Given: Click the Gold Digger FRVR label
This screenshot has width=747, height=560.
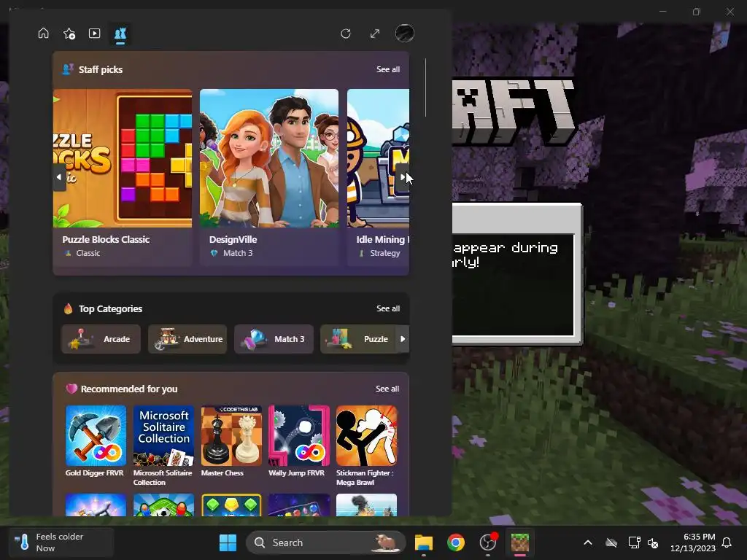Looking at the screenshot, I should coord(94,472).
